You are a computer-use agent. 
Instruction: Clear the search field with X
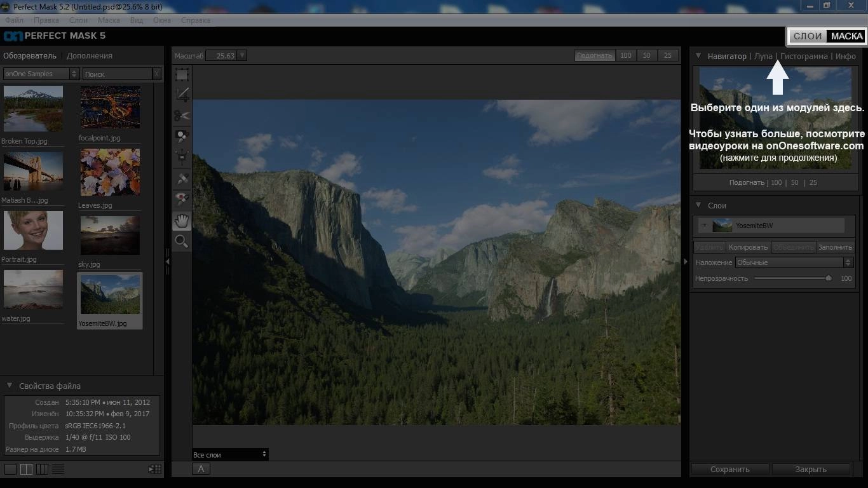click(157, 74)
